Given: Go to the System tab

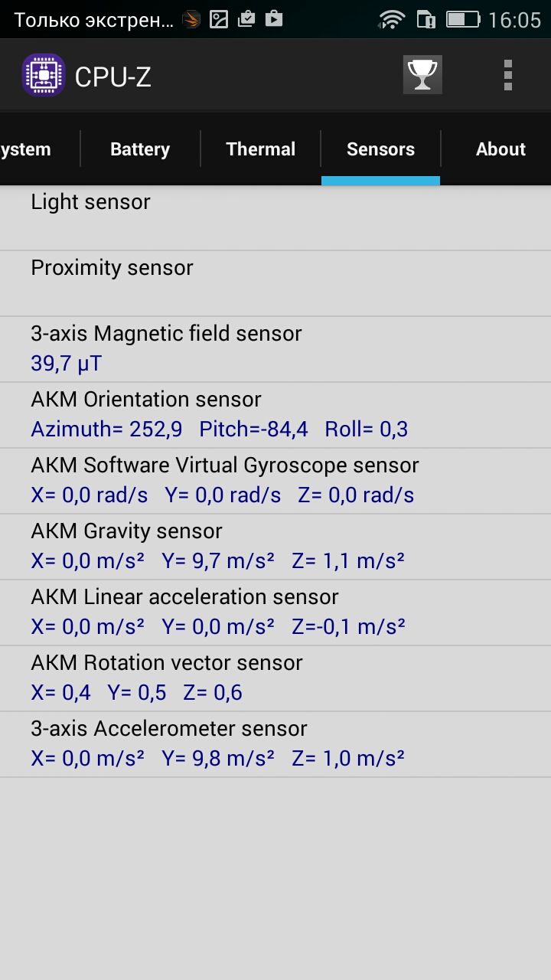Looking at the screenshot, I should click(26, 149).
